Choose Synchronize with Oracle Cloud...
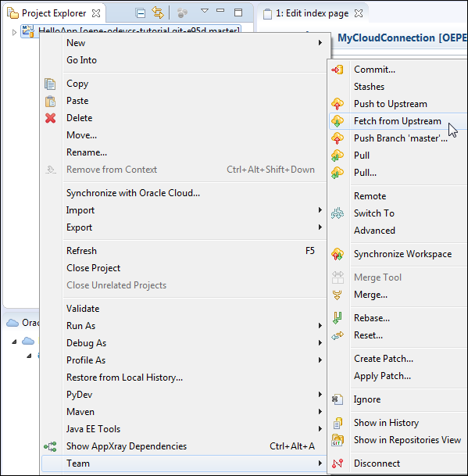This screenshot has height=476, width=468. [x=184, y=193]
